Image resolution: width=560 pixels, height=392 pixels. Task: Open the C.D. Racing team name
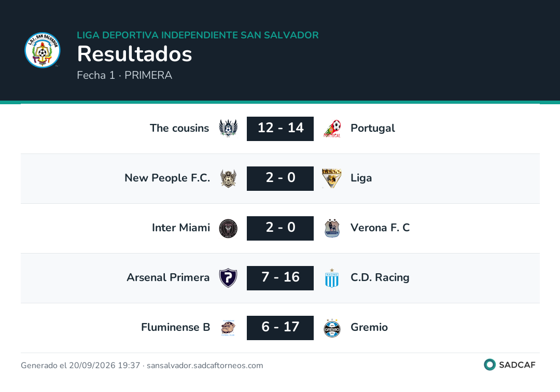point(380,277)
